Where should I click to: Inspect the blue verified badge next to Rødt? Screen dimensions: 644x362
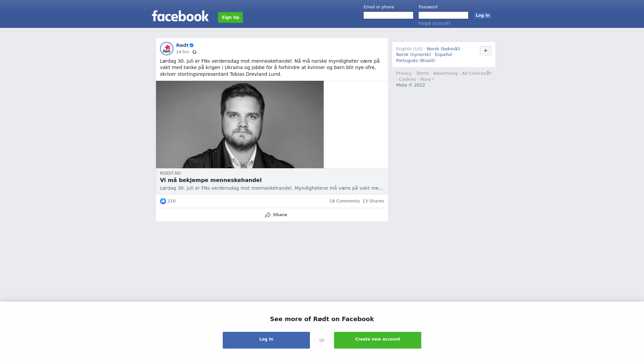tap(192, 45)
